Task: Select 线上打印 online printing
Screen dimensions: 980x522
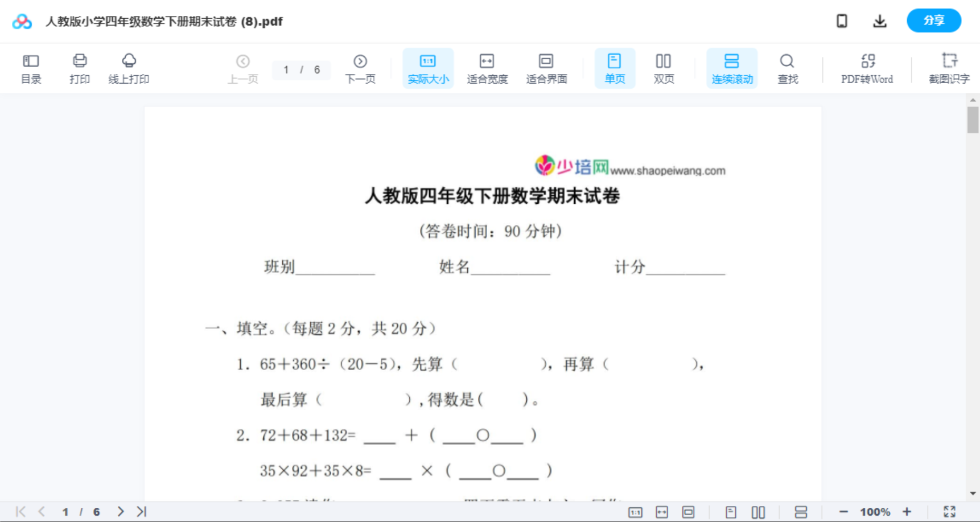Action: 129,68
